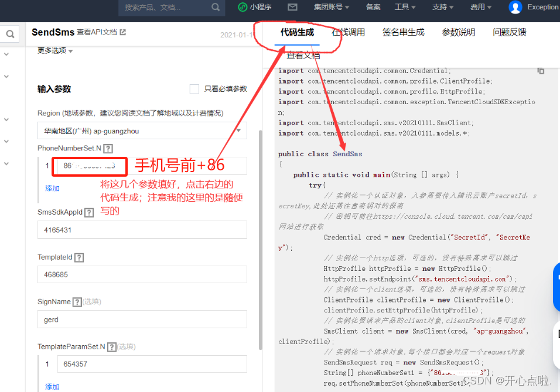560x392 pixels.
Task: Click the sms.tencentcloudapi.com string in code
Action: [x=462, y=279]
